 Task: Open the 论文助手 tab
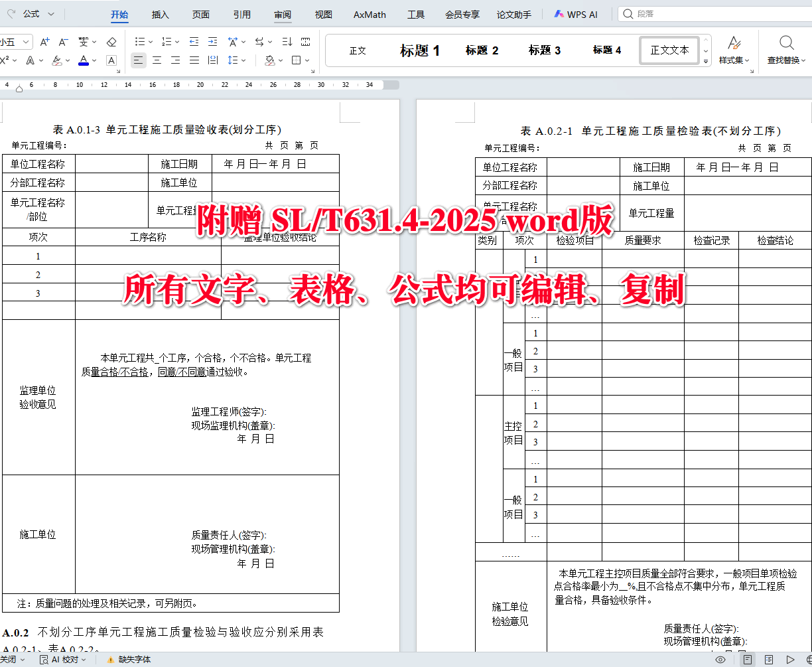click(x=514, y=15)
